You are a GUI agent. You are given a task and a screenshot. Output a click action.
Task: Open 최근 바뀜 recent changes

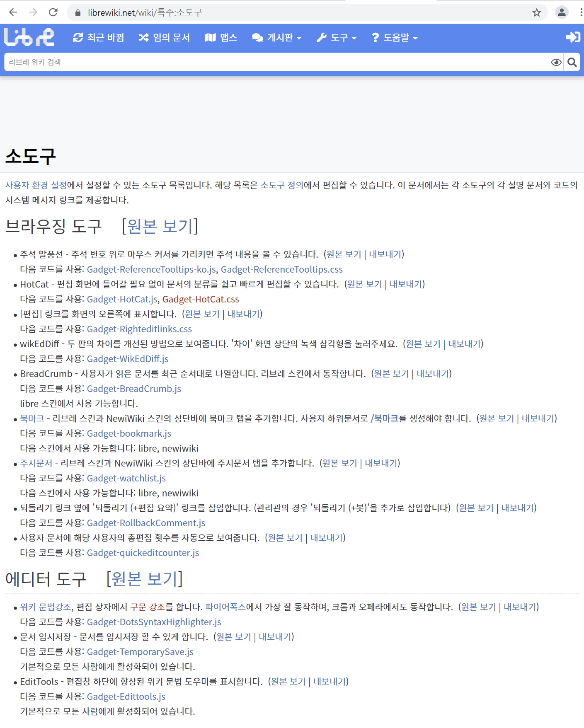pyautogui.click(x=98, y=38)
